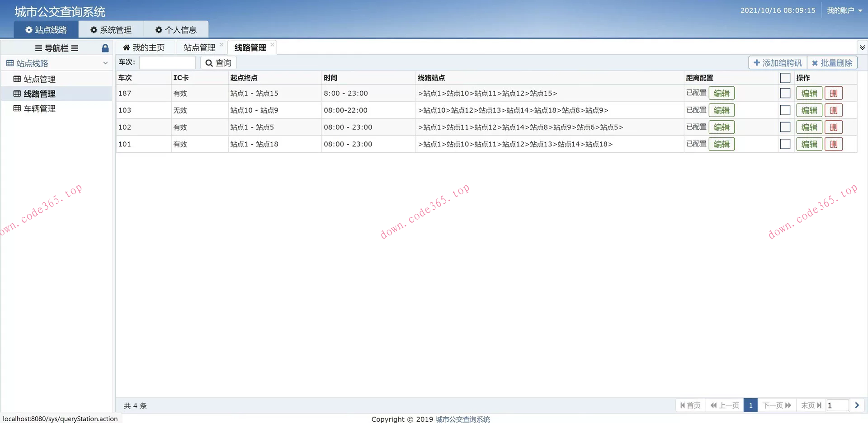Select current page number 1

(750, 405)
